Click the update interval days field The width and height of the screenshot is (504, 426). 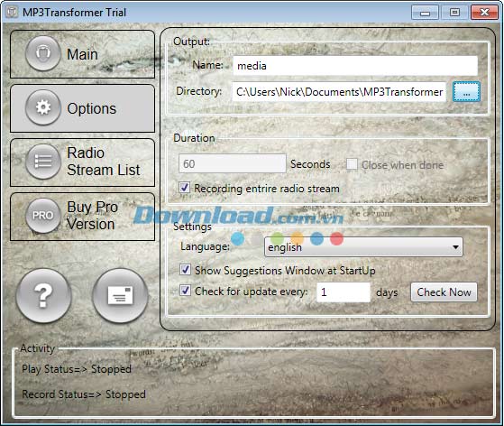click(344, 292)
